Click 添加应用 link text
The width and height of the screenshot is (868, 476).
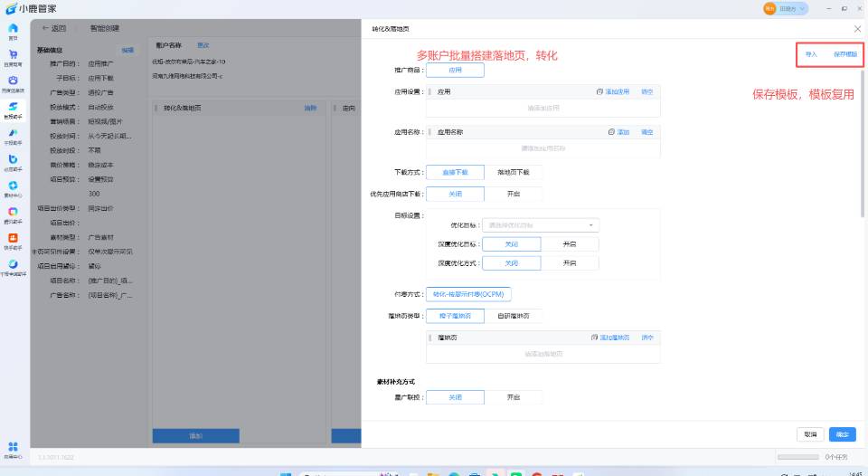click(618, 91)
